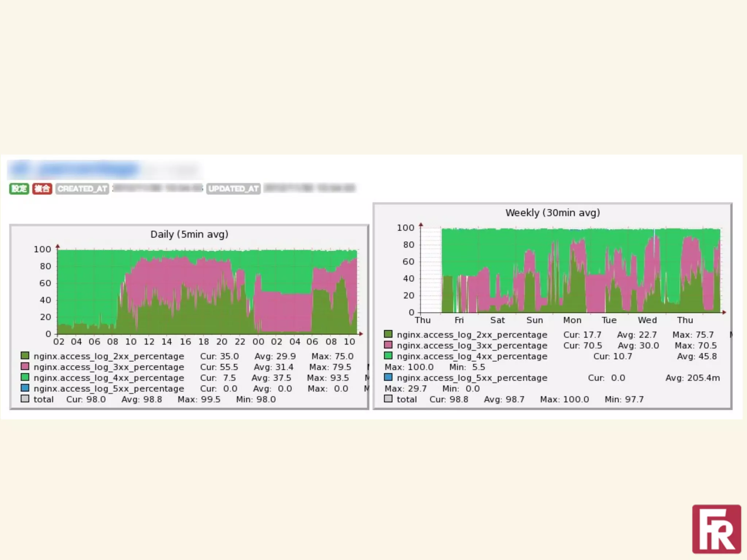The image size is (747, 560).
Task: Click Weekly graph 5xx blue legend swatch
Action: point(388,377)
